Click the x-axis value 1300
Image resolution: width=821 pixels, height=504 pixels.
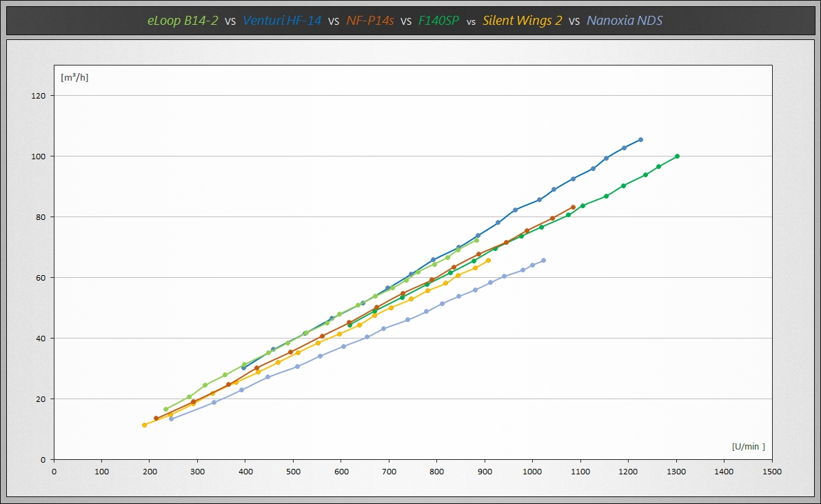(676, 472)
